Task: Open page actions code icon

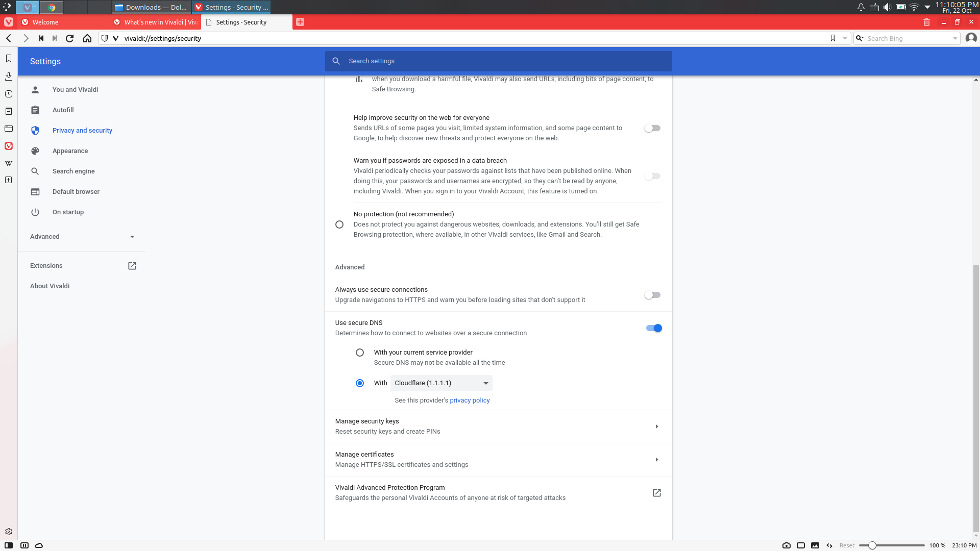Action: [x=829, y=545]
